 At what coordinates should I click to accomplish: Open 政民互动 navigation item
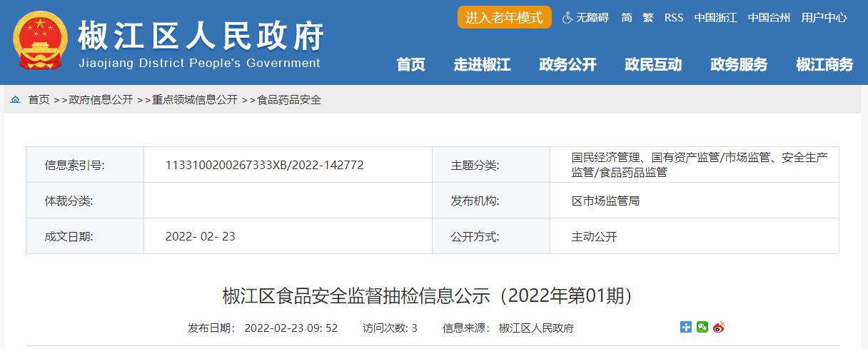654,65
